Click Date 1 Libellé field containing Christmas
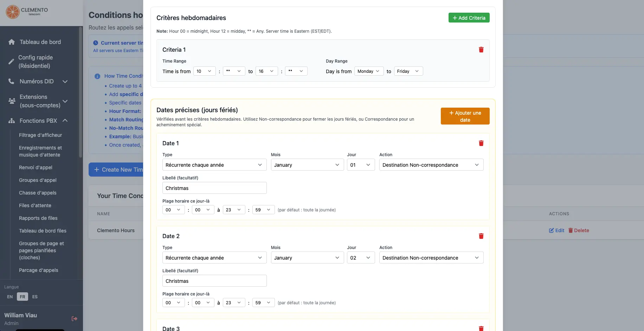 click(x=214, y=188)
